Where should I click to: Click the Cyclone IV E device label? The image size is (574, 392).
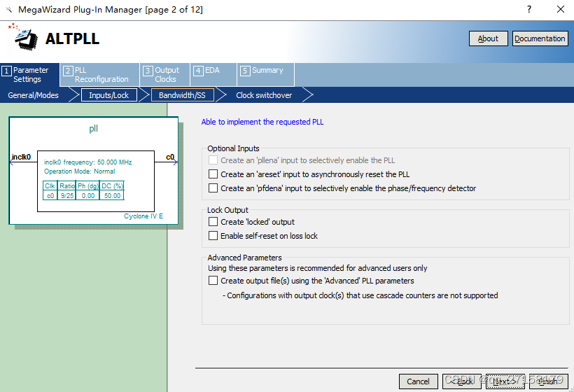coord(143,216)
